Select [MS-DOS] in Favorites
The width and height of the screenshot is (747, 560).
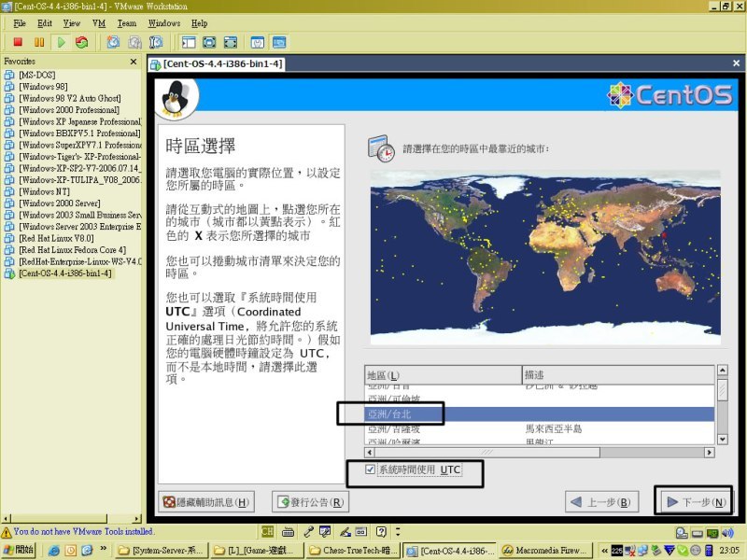point(37,75)
